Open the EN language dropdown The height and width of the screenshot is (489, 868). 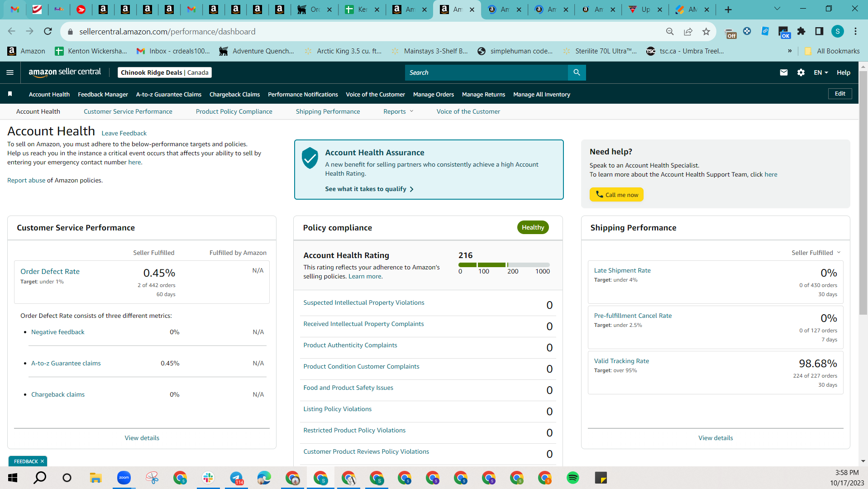[820, 72]
